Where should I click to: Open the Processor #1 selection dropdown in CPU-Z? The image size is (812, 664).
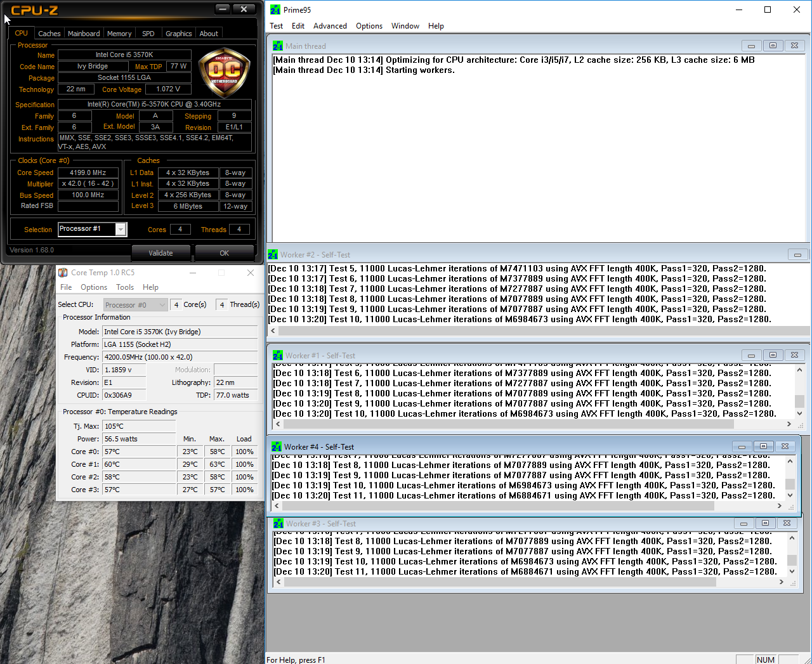click(x=121, y=229)
